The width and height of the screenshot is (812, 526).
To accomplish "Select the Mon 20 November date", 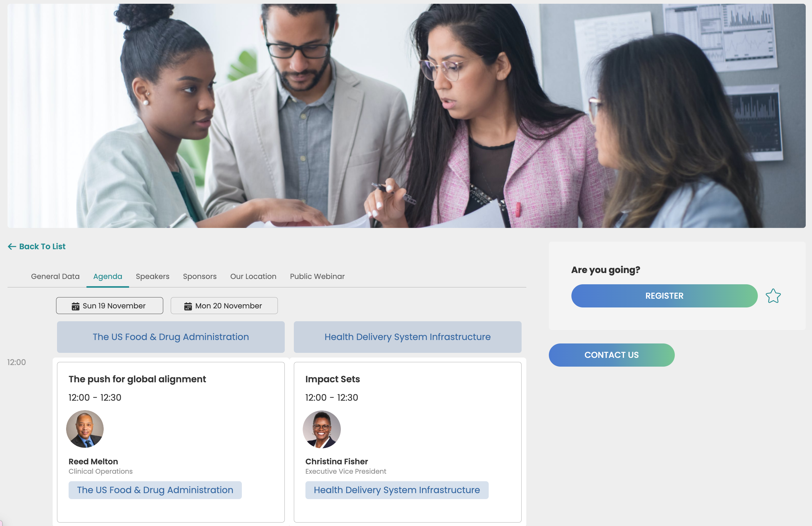I will click(224, 306).
